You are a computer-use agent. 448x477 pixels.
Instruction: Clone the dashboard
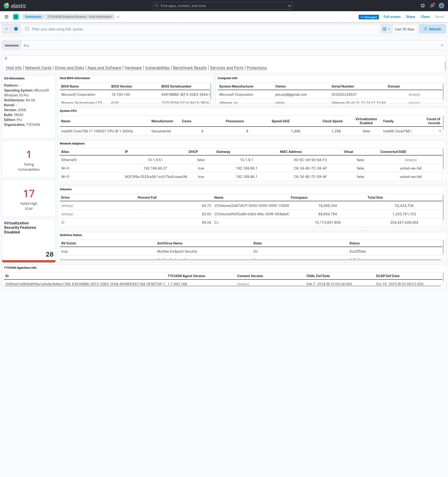pos(425,17)
